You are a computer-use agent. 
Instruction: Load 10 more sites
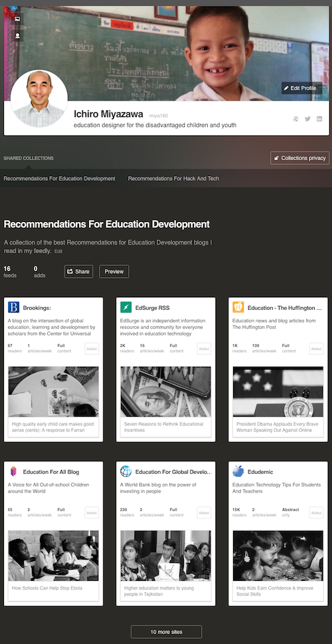coord(166,631)
